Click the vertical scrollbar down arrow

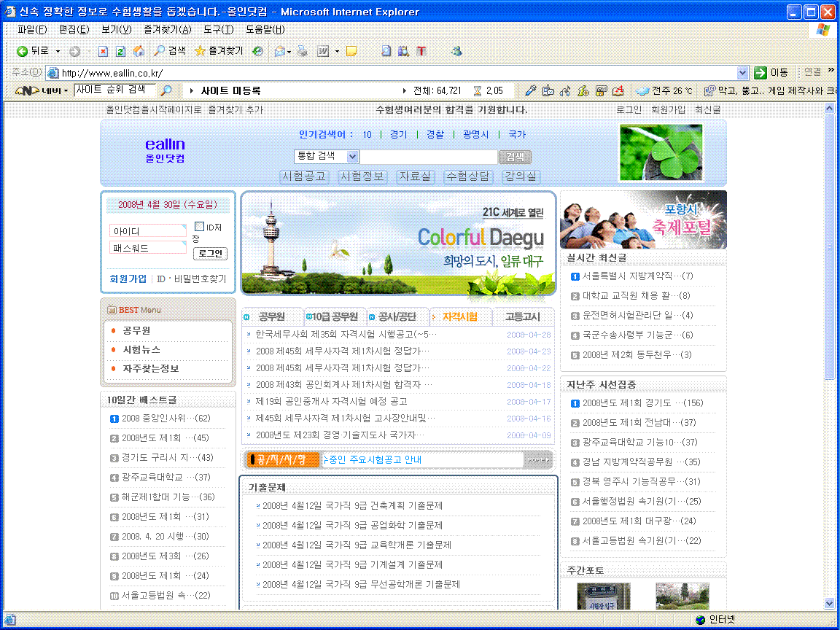click(829, 603)
